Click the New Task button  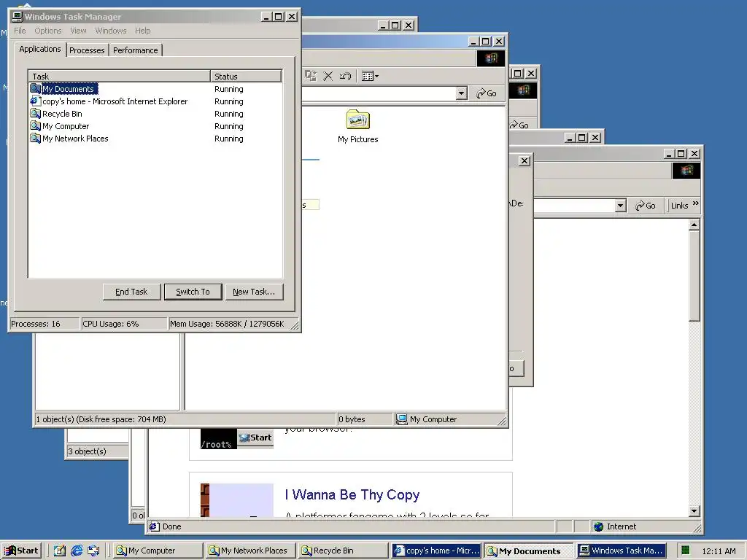click(x=254, y=292)
